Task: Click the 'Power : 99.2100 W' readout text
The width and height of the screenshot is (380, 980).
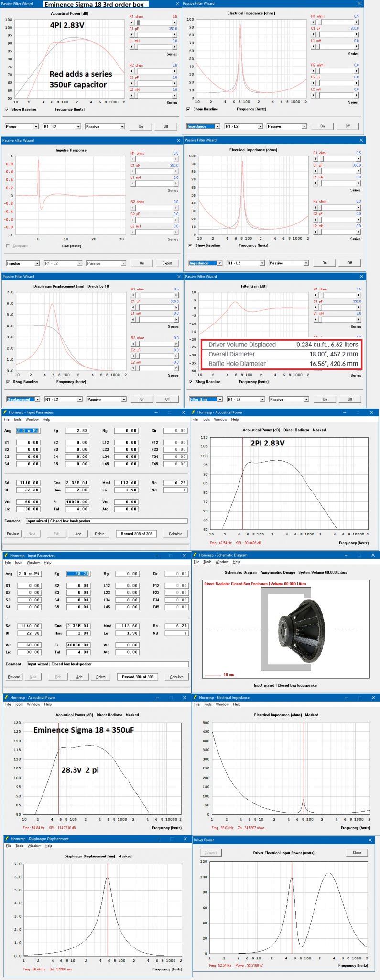Action: point(249,965)
